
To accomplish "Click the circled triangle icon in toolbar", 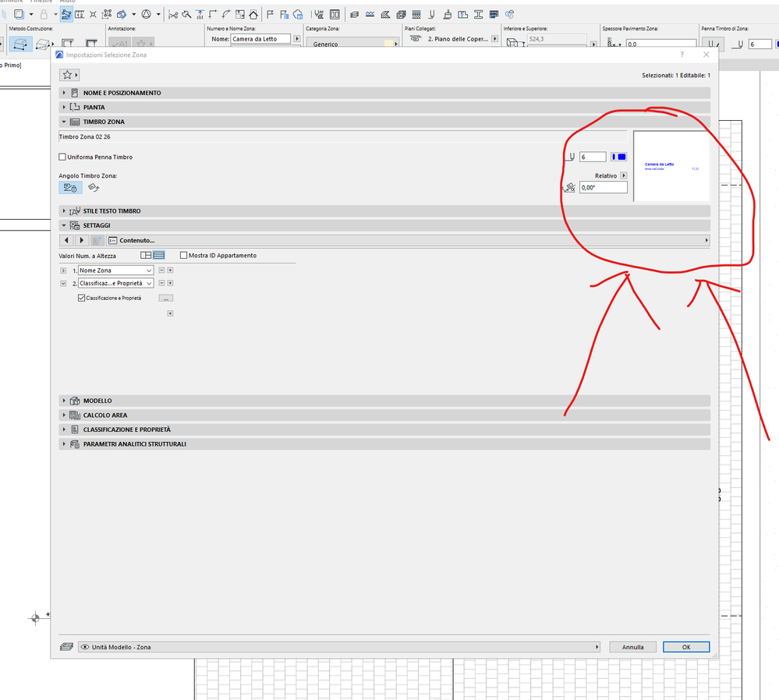I will 146,14.
